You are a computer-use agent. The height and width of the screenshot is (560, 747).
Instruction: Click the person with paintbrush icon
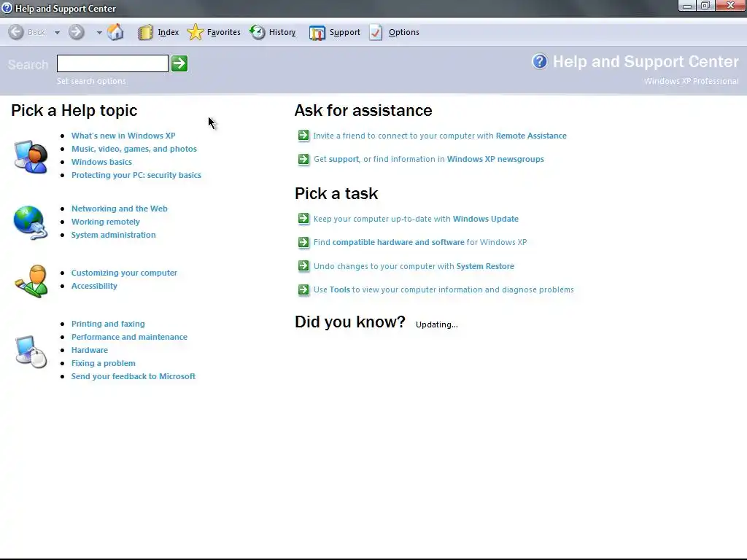point(31,281)
